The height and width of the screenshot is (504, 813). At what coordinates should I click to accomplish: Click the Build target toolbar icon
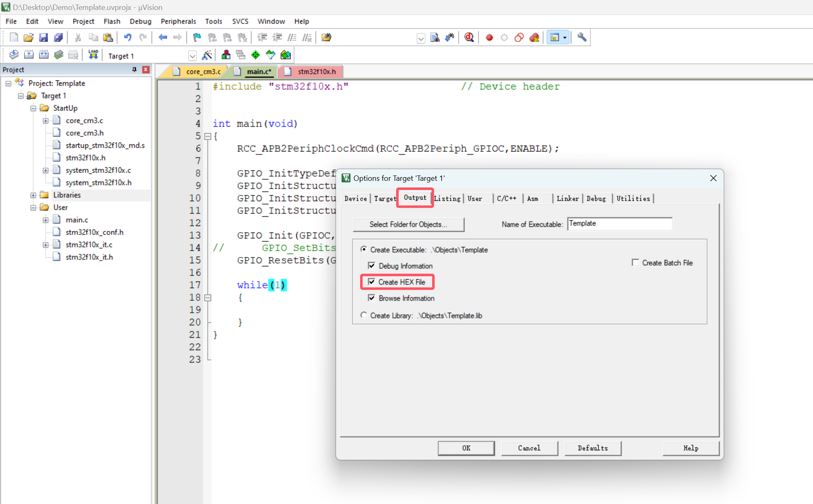(29, 55)
